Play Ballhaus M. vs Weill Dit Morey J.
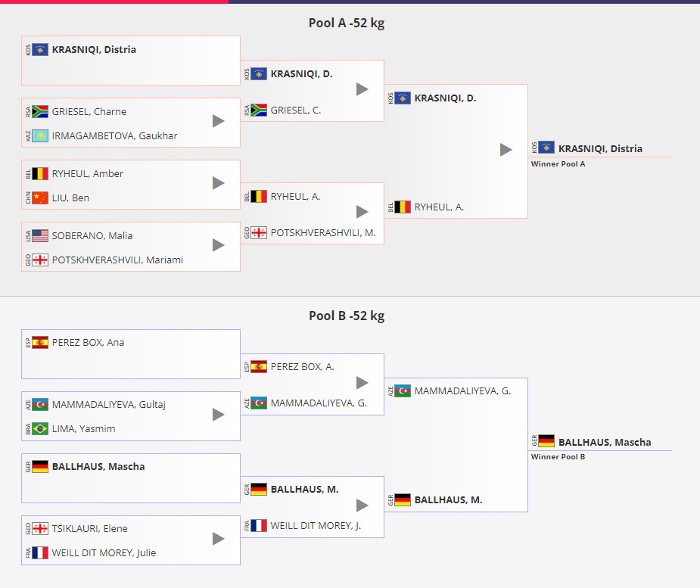Viewport: 700px width, 588px height. click(x=362, y=506)
